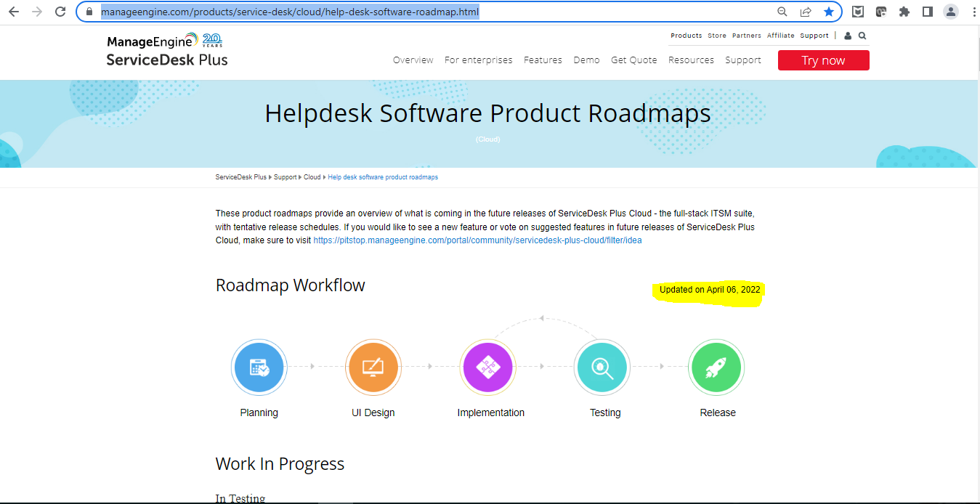Click the Release label
980x504 pixels.
tap(718, 412)
